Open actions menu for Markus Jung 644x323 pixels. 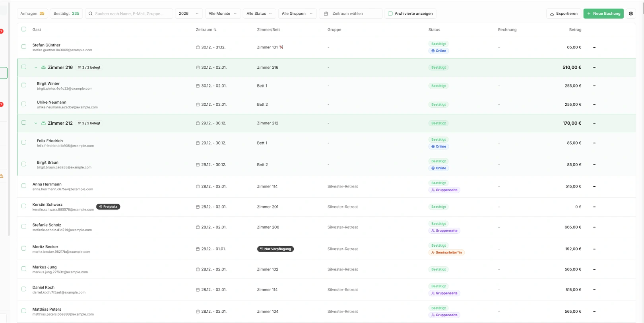click(595, 269)
